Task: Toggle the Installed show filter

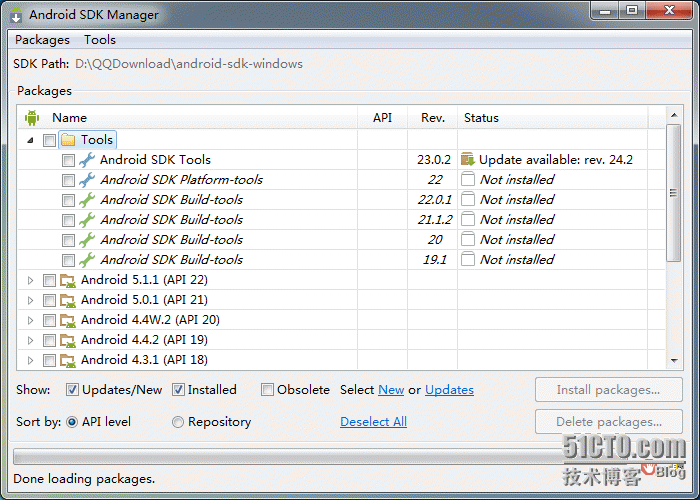Action: [x=178, y=390]
